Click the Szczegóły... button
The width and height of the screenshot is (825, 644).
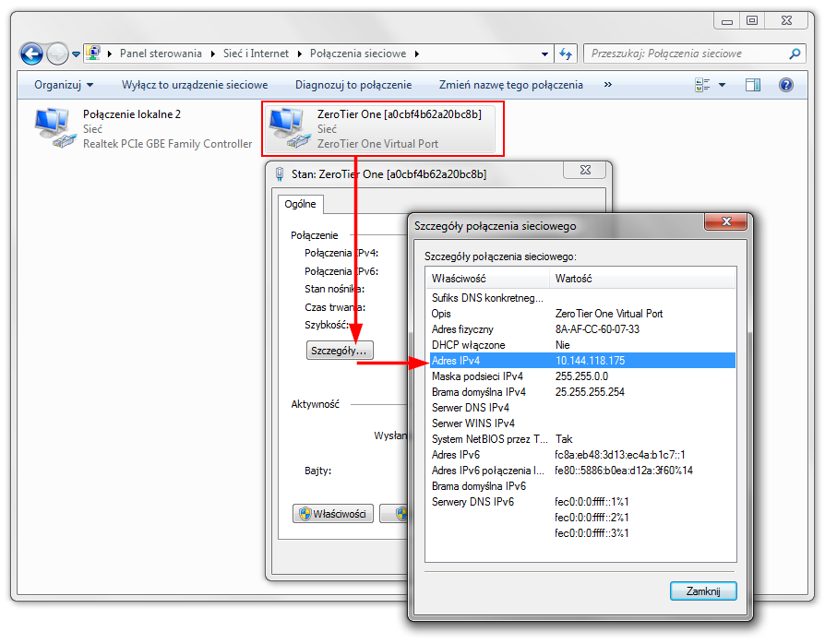pos(340,351)
